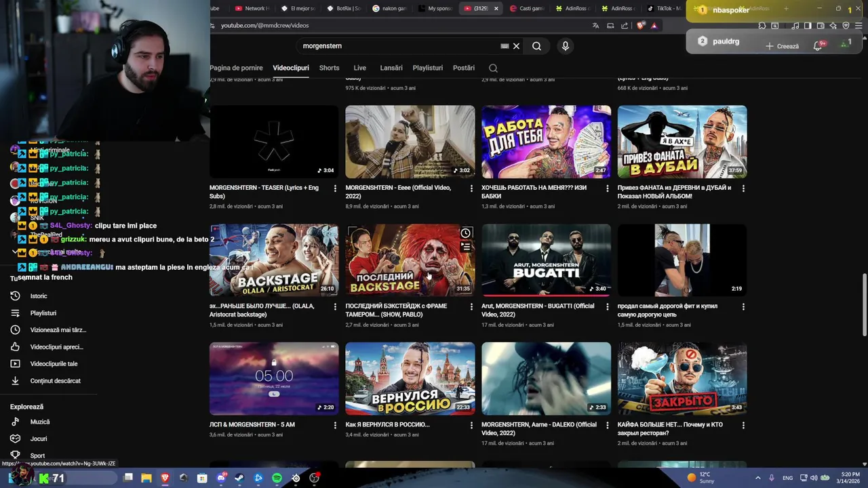868x488 pixels.
Task: Open the ВЕРНУЛСЯ В РОССИЮ thumbnail
Action: 410,378
